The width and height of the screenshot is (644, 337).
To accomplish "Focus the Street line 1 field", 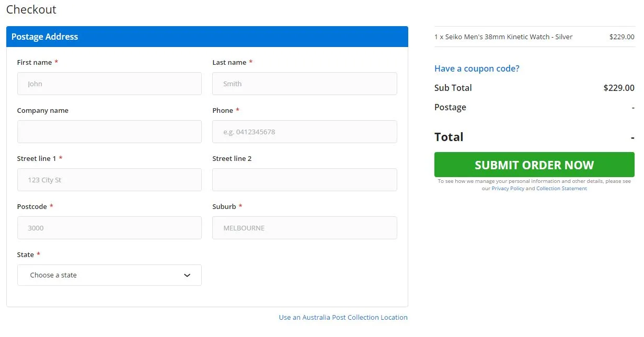I will 109,180.
